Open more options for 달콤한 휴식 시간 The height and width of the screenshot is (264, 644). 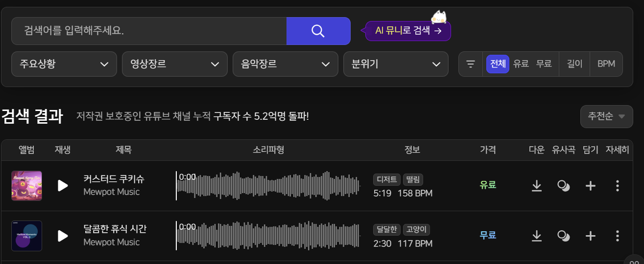pos(618,236)
